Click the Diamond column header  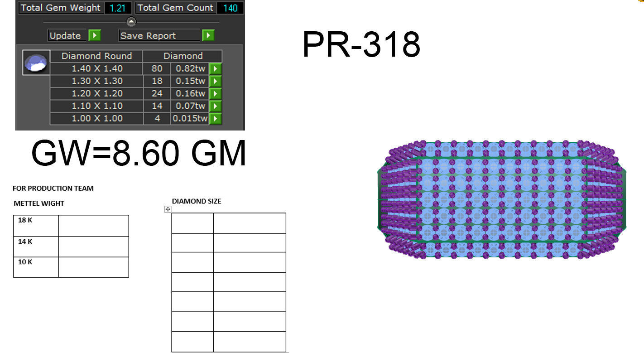[x=183, y=56]
